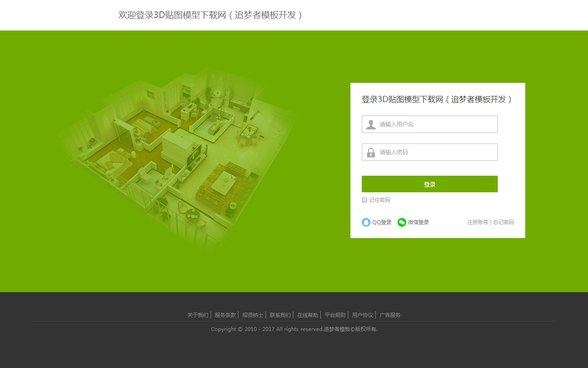Open the 用户协议 footer link
The width and height of the screenshot is (588, 368).
click(363, 315)
